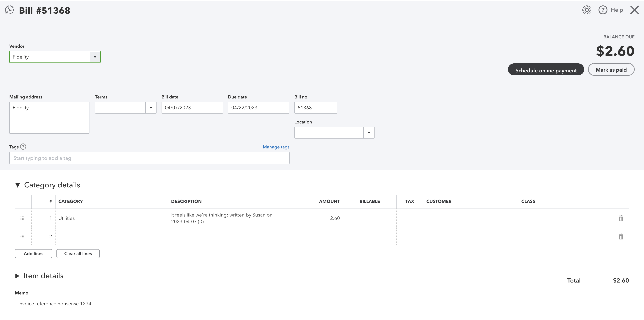
Task: Click the Bill date input field
Action: pyautogui.click(x=192, y=108)
